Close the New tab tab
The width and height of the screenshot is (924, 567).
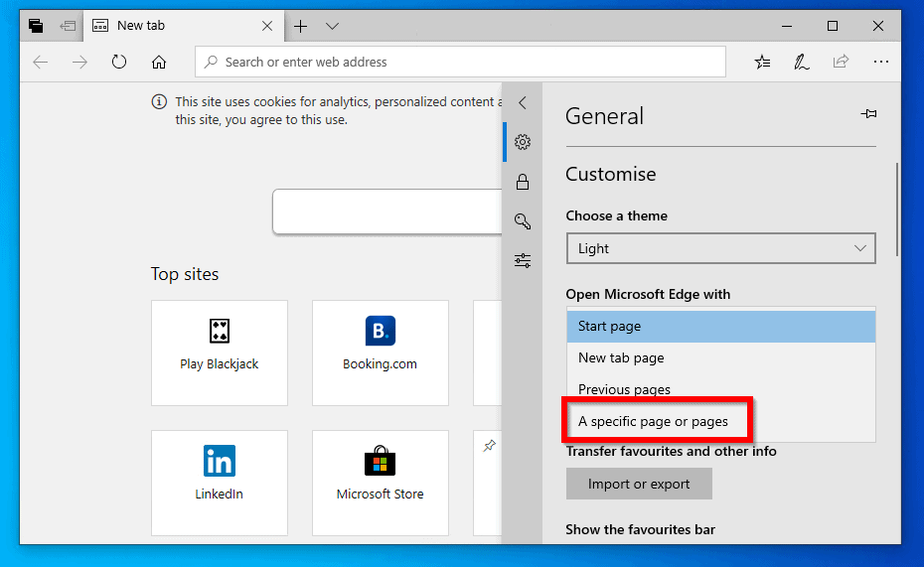tap(267, 26)
